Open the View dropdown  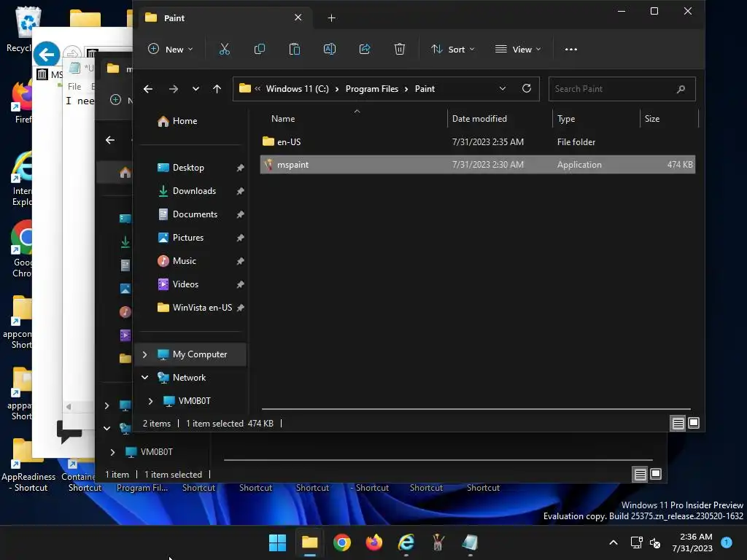(519, 49)
